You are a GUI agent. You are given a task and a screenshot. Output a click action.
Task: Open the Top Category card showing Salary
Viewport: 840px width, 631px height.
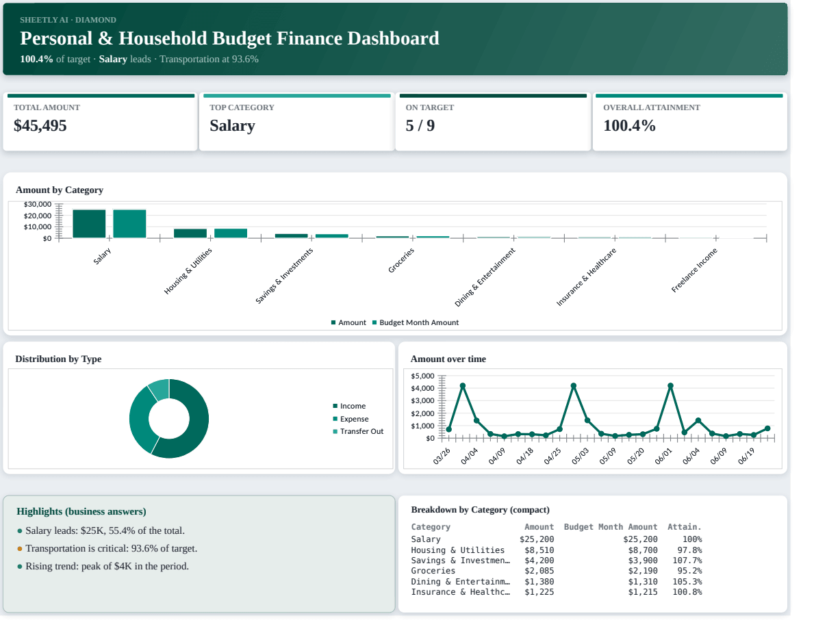(296, 122)
